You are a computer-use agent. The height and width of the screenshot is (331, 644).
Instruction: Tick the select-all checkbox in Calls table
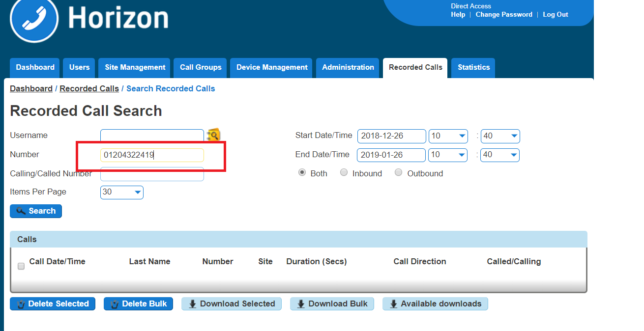pos(21,266)
